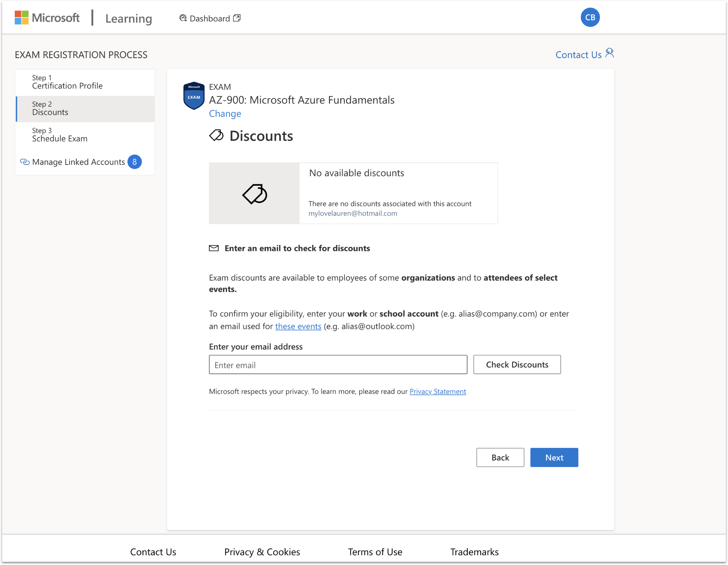Image resolution: width=728 pixels, height=565 pixels.
Task: Click the discount tag icon beside Discounts heading
Action: tap(216, 135)
